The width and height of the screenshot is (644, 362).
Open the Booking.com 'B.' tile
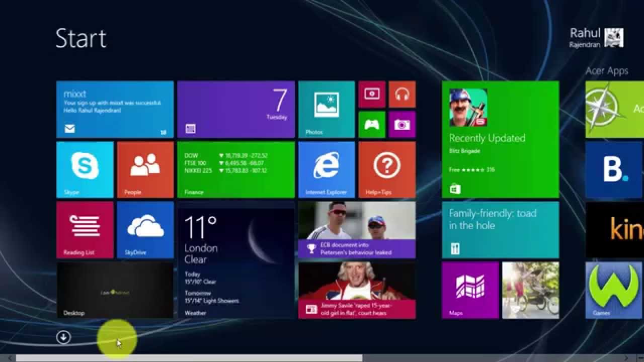coord(614,170)
